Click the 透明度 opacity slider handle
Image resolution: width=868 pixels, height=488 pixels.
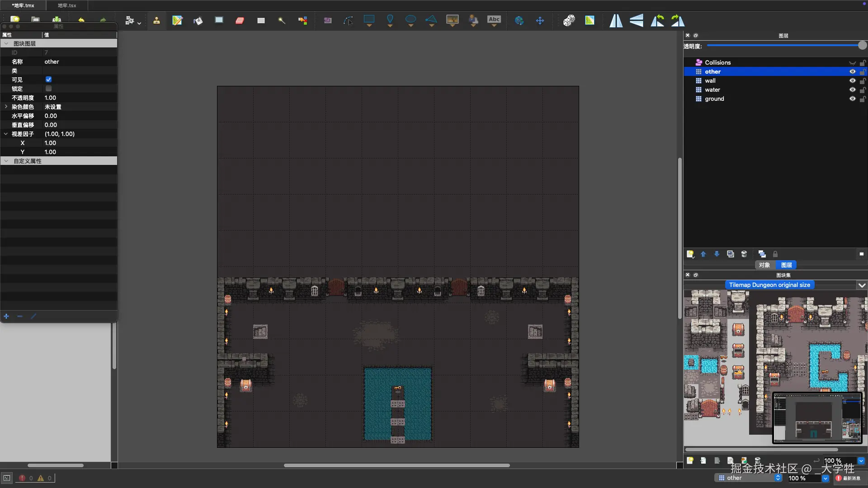point(862,45)
